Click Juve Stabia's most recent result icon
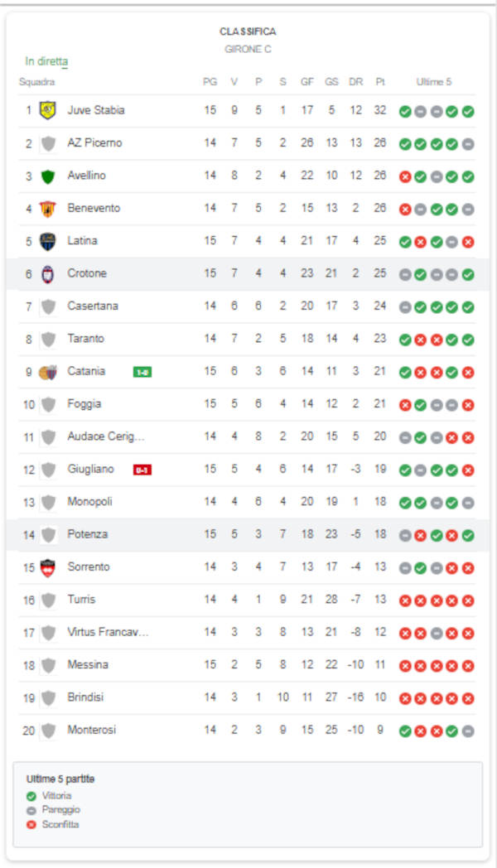Screen dimensions: 497x868 point(468,111)
